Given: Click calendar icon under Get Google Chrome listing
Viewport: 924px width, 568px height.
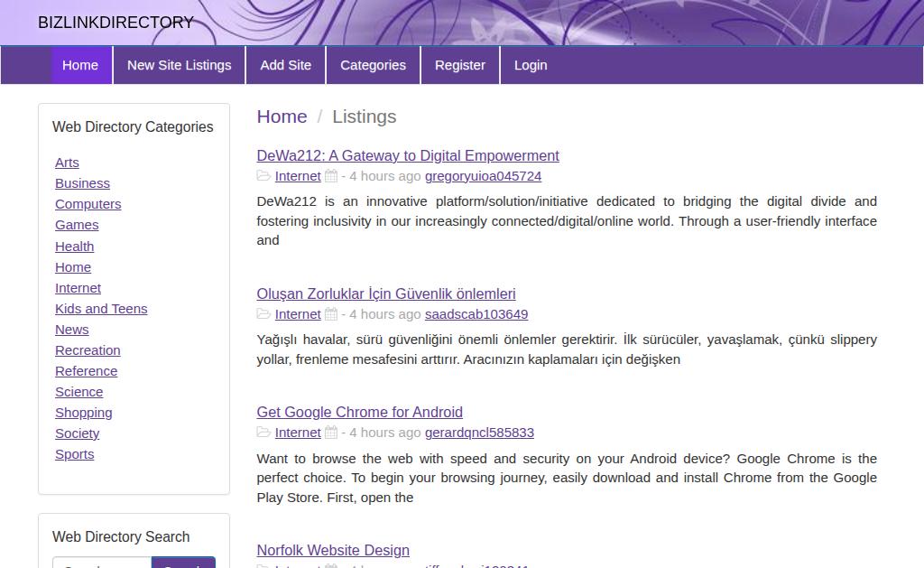Looking at the screenshot, I should [331, 433].
